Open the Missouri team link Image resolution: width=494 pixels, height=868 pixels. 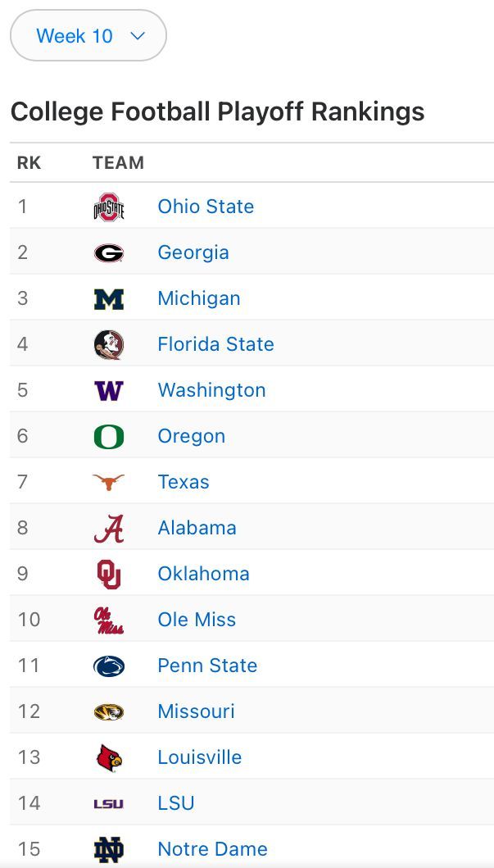tap(197, 711)
